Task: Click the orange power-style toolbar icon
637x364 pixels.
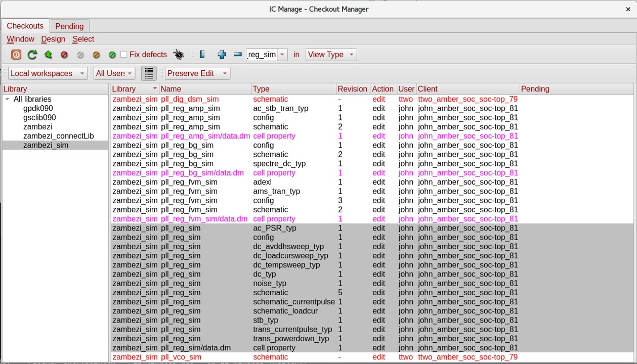Action: (16, 55)
